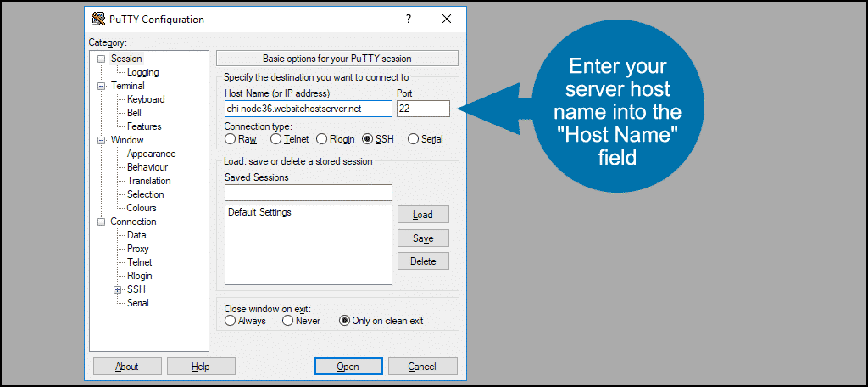Click into the Host Name field
This screenshot has width=868, height=387.
(x=309, y=109)
